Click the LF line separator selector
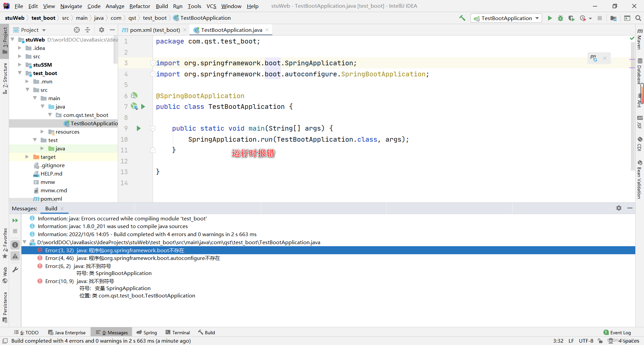 (x=571, y=341)
